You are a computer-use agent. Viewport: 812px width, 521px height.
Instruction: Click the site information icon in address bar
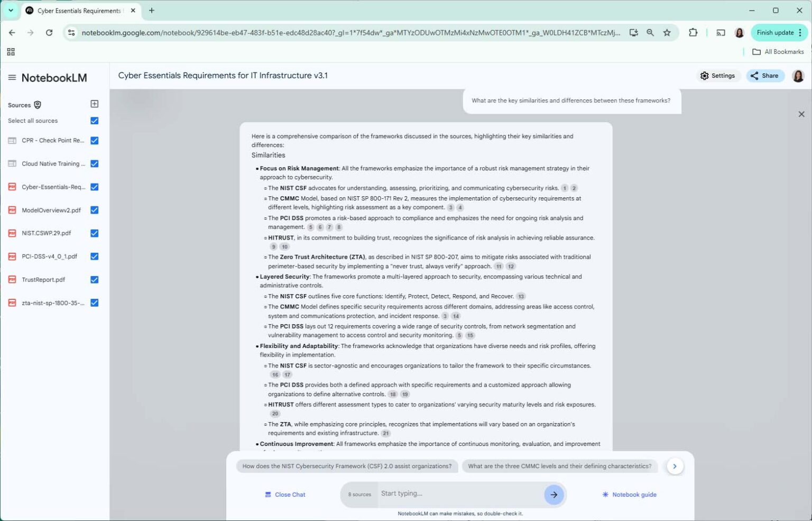[x=70, y=32]
